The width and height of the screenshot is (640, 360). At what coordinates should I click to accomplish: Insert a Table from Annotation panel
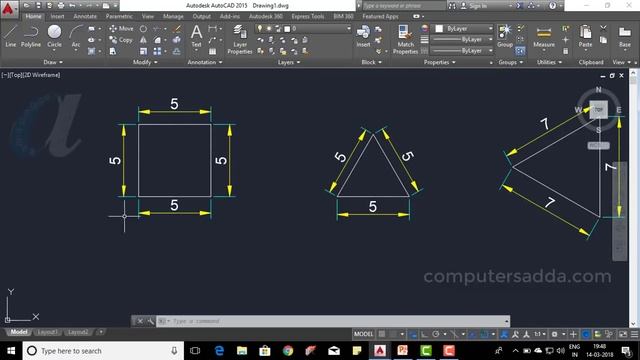tap(212, 51)
